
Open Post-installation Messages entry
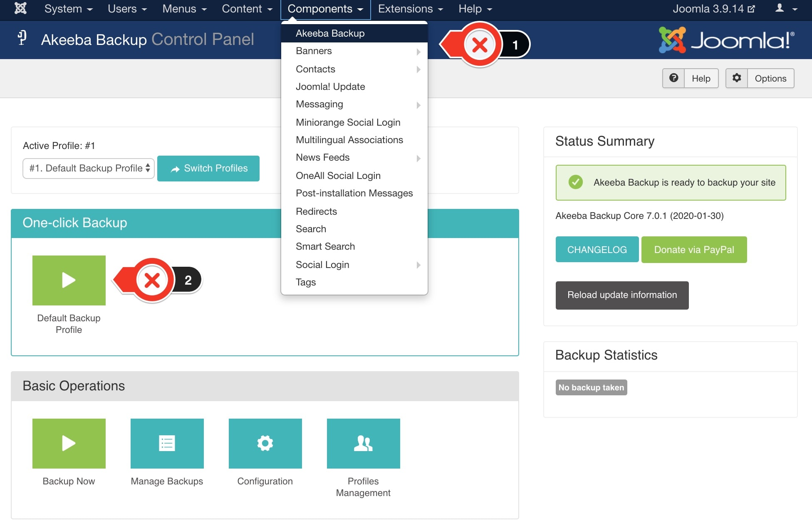(354, 193)
